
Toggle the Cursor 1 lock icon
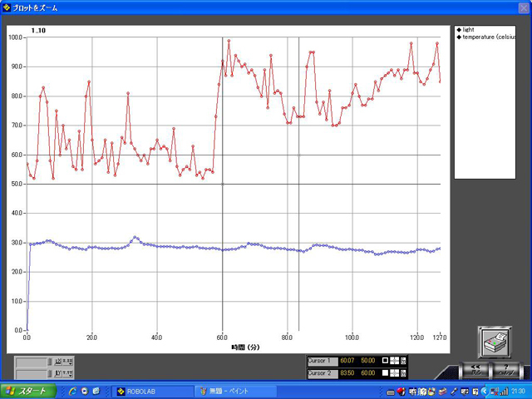(403, 361)
